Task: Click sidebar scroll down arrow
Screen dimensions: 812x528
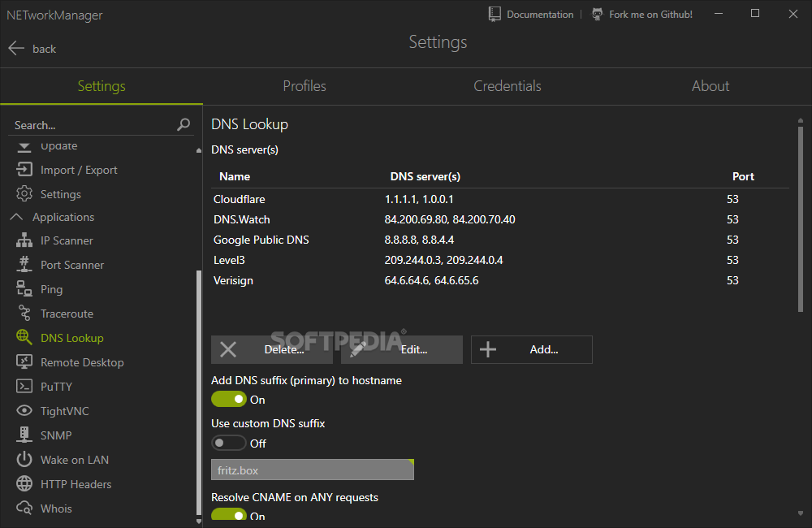Action: (199, 522)
